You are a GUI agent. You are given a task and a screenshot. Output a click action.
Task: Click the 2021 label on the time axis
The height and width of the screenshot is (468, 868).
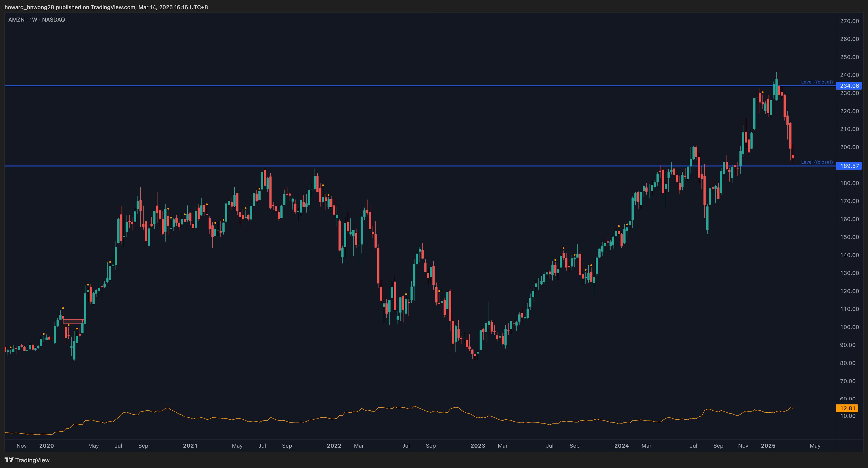pyautogui.click(x=190, y=446)
